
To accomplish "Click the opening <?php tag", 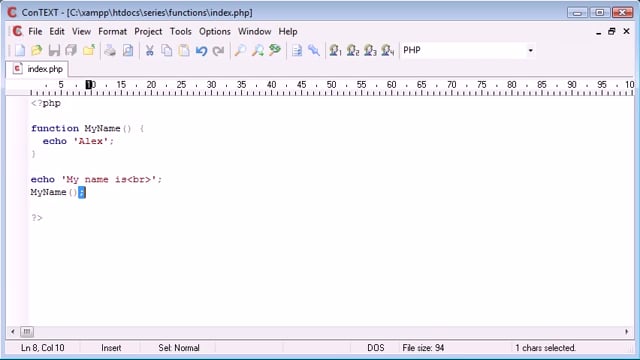I will tap(46, 103).
